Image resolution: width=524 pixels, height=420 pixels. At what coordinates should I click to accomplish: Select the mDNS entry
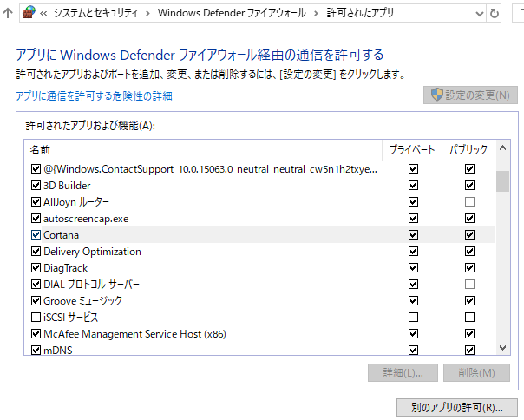coord(58,350)
